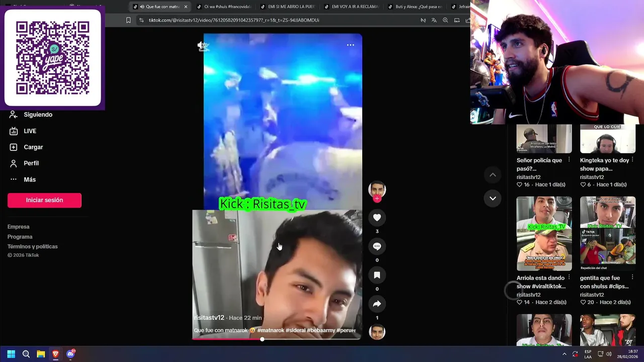Like 'gentita que fue' video showing 20 likes
644x362 pixels.
[583, 302]
